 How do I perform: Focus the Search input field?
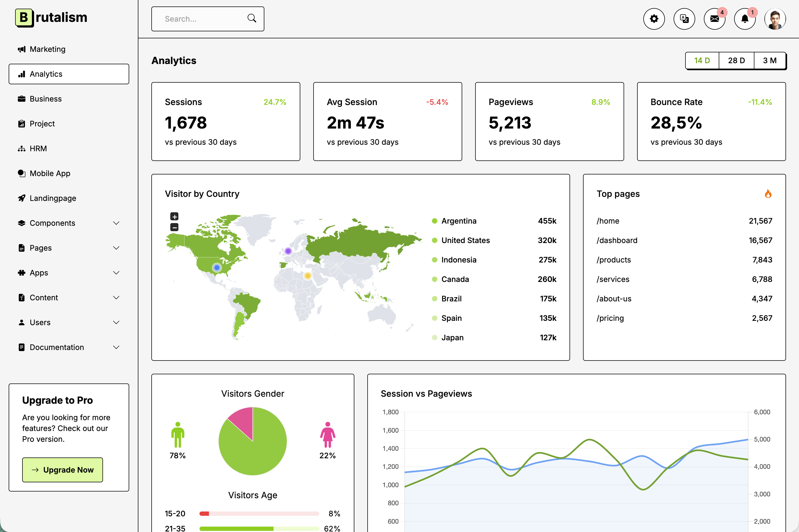(x=208, y=19)
